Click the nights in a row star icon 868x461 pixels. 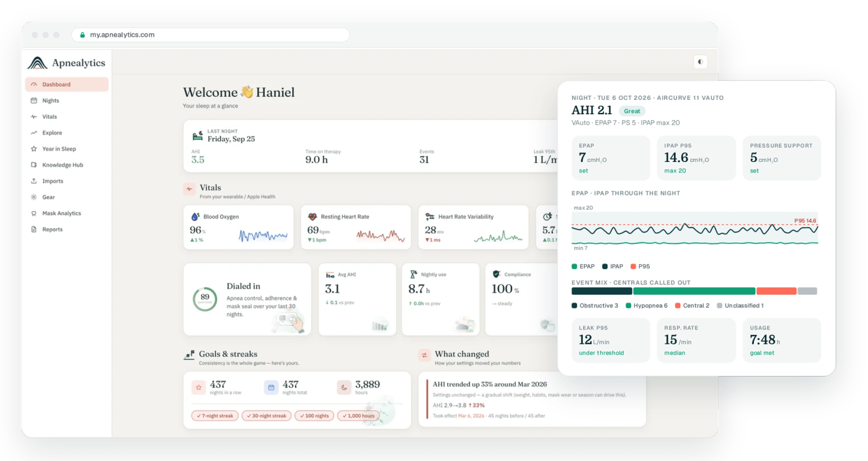coord(198,388)
